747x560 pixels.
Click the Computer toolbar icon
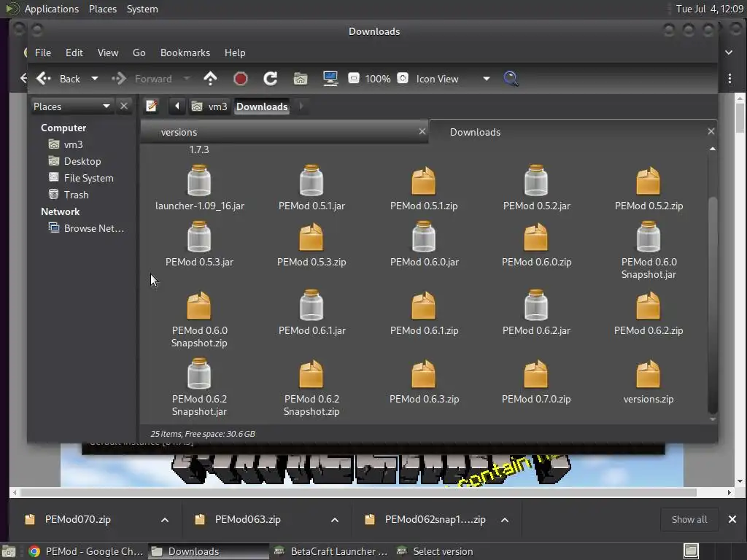click(x=330, y=79)
